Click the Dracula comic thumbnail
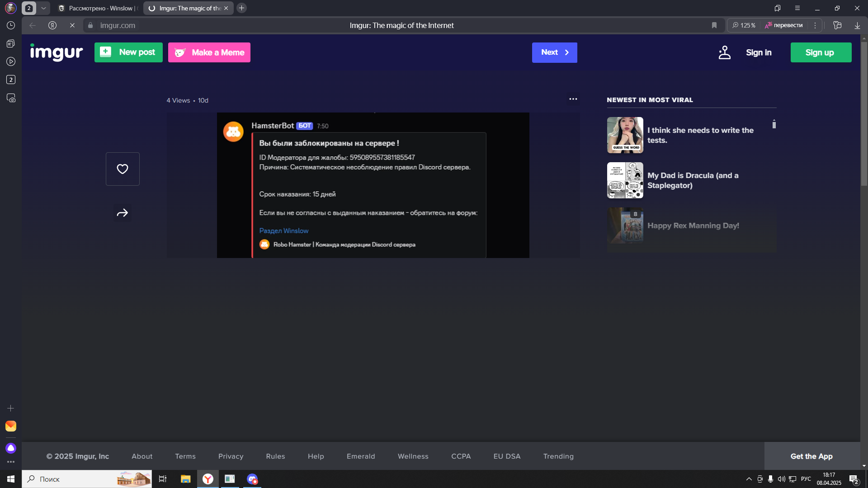This screenshot has height=488, width=868. tap(625, 180)
